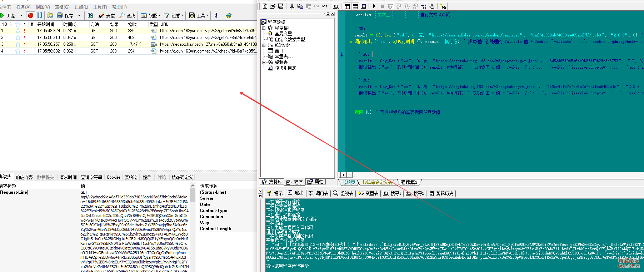Switch to the 支持库 panel tab
This screenshot has height=272, width=644.
point(272,182)
